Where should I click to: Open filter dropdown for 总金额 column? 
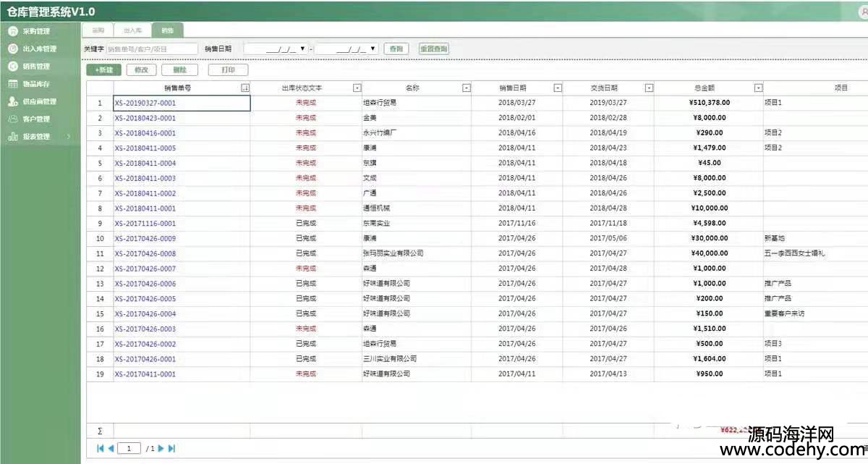[758, 88]
